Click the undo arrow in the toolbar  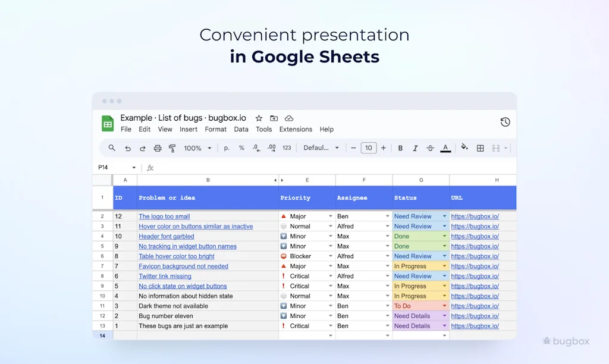pyautogui.click(x=127, y=148)
